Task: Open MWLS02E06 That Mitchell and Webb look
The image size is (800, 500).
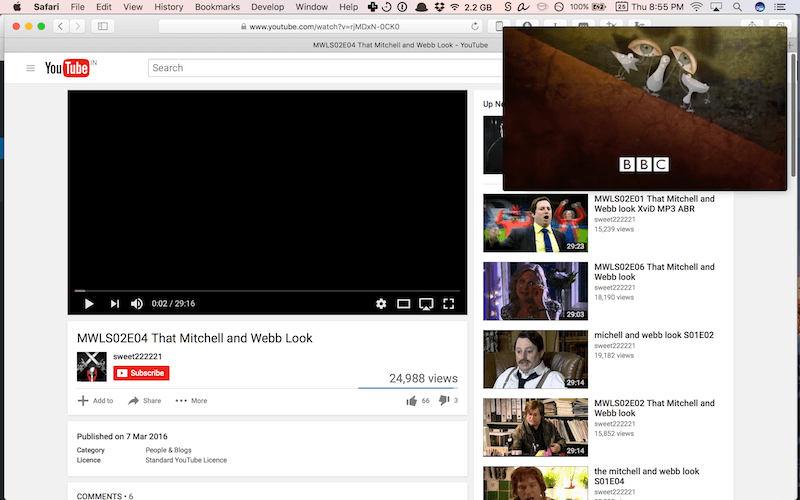Action: pos(654,272)
